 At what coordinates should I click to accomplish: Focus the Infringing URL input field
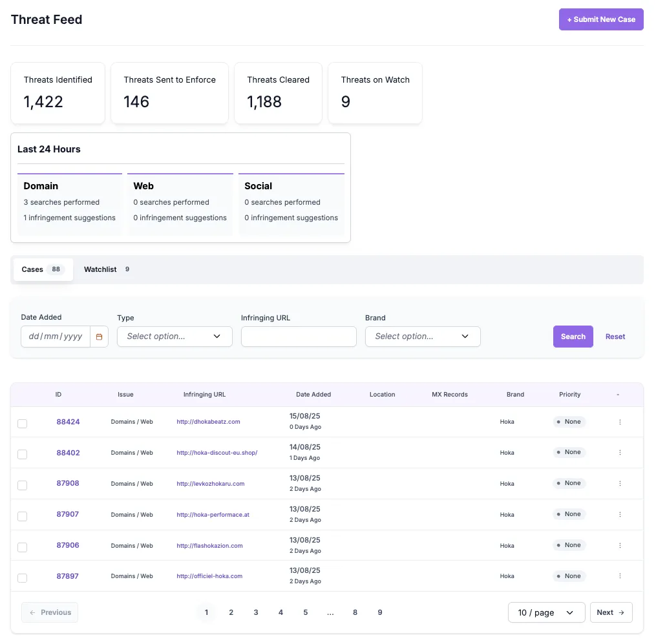(299, 337)
